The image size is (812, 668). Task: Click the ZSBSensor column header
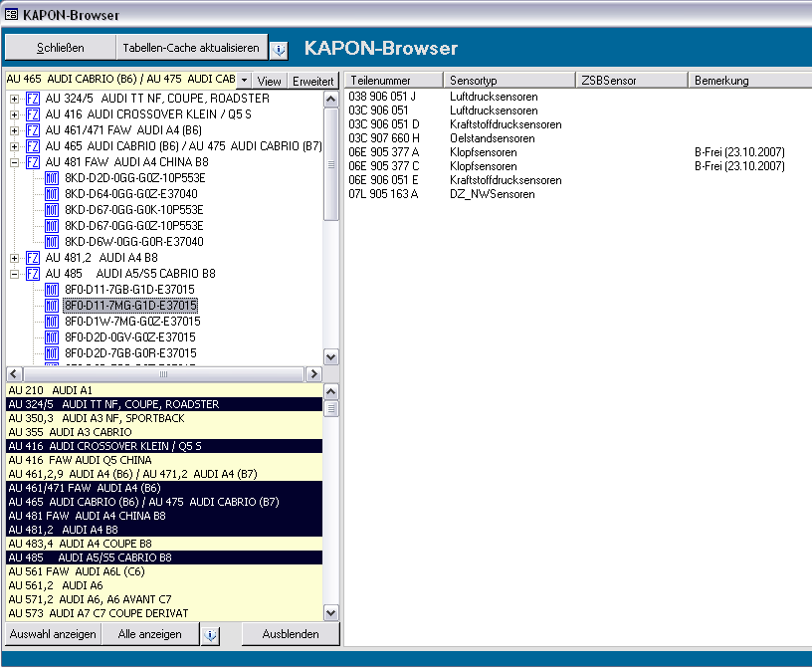[x=632, y=81]
